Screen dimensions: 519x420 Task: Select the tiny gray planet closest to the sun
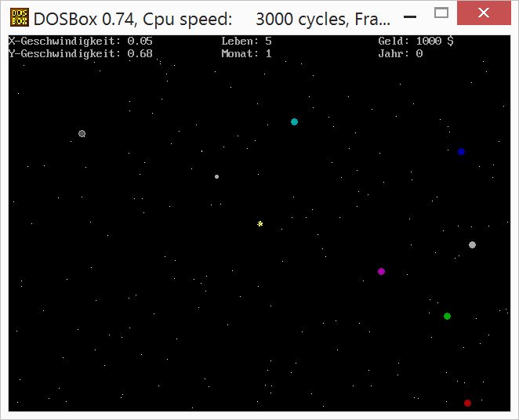coord(217,176)
